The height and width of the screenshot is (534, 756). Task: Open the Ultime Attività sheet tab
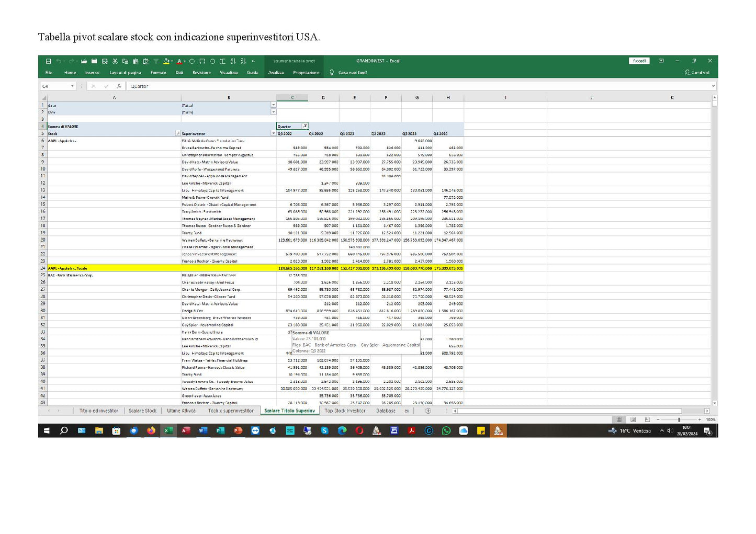coord(181,411)
